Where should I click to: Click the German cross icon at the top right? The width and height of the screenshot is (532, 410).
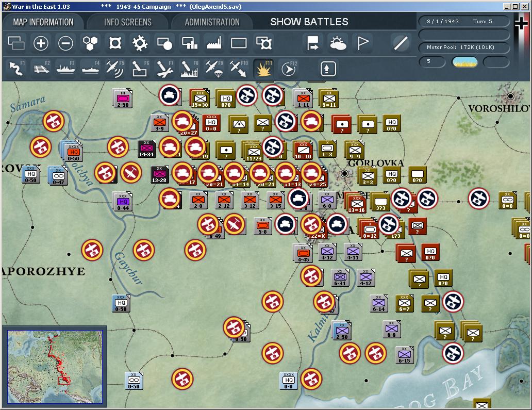521,24
